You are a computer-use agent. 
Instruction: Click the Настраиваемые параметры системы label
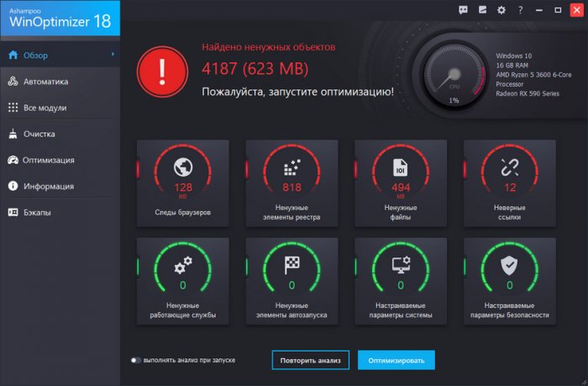tap(401, 310)
